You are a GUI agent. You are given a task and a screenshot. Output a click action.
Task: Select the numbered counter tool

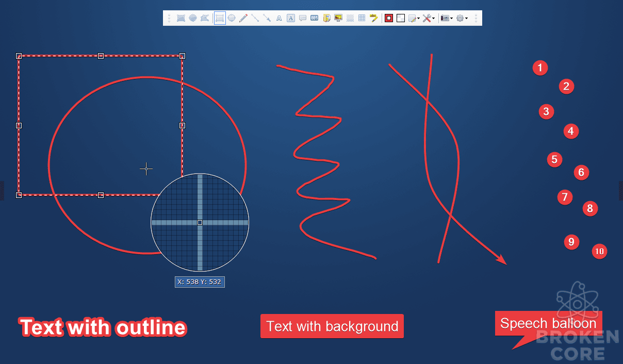[315, 18]
